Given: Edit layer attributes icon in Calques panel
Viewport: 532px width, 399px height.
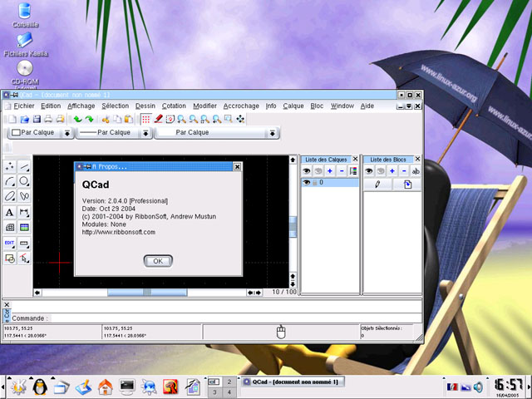Looking at the screenshot, I should 352,171.
